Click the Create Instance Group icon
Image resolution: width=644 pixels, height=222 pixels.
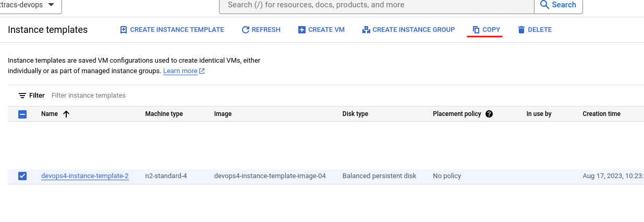click(x=366, y=30)
